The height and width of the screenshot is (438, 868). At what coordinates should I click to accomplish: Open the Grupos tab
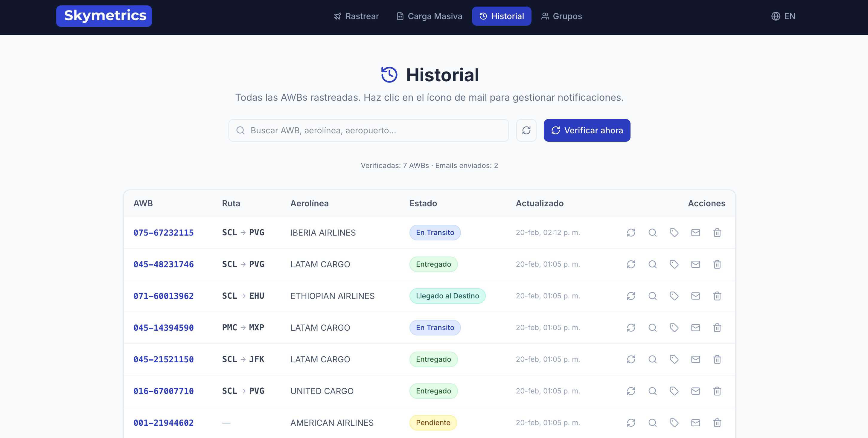click(561, 16)
